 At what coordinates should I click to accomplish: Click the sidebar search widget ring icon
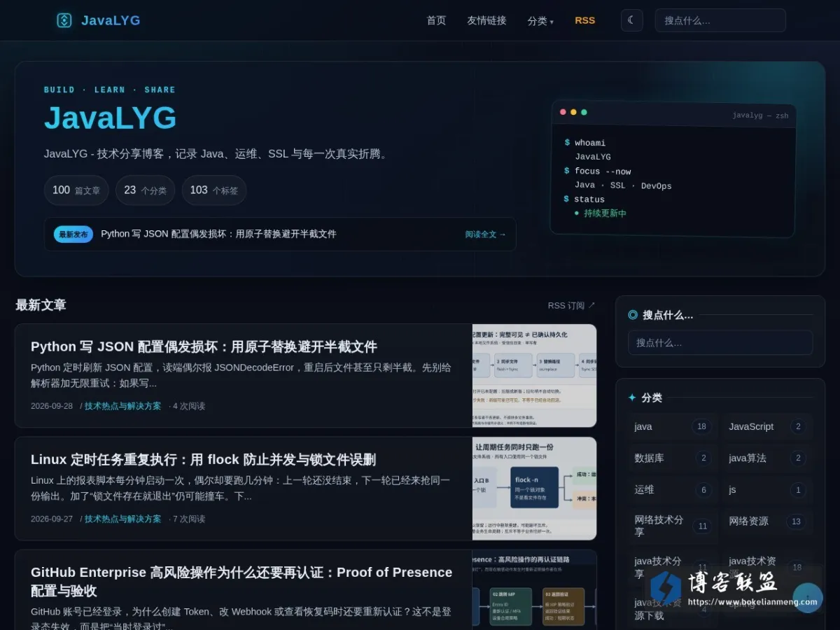(633, 315)
